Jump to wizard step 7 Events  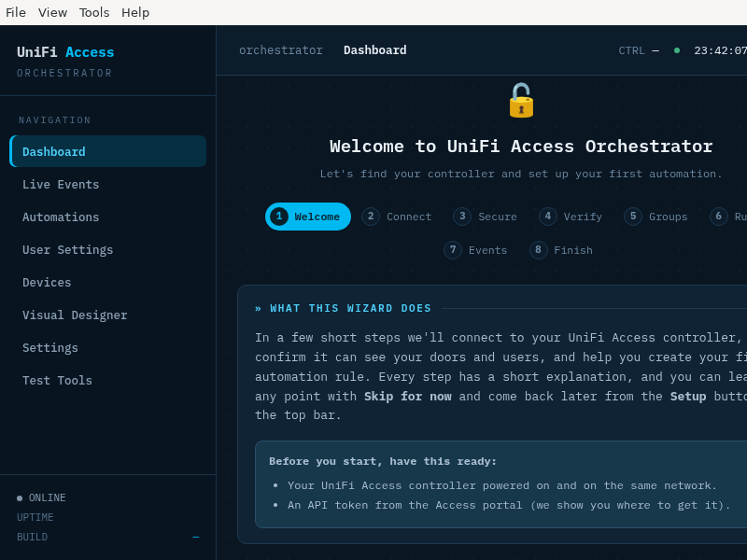pyautogui.click(x=475, y=250)
